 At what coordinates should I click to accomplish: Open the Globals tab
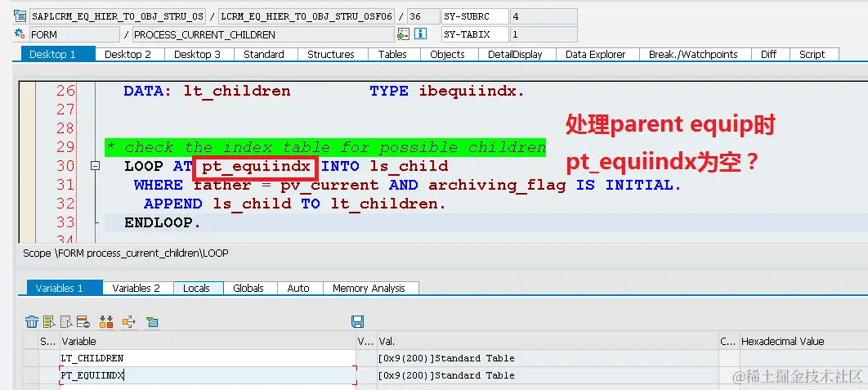tap(250, 288)
